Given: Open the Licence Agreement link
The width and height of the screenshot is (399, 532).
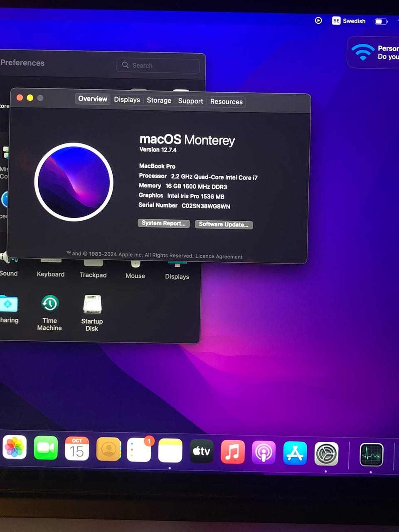Looking at the screenshot, I should (219, 256).
